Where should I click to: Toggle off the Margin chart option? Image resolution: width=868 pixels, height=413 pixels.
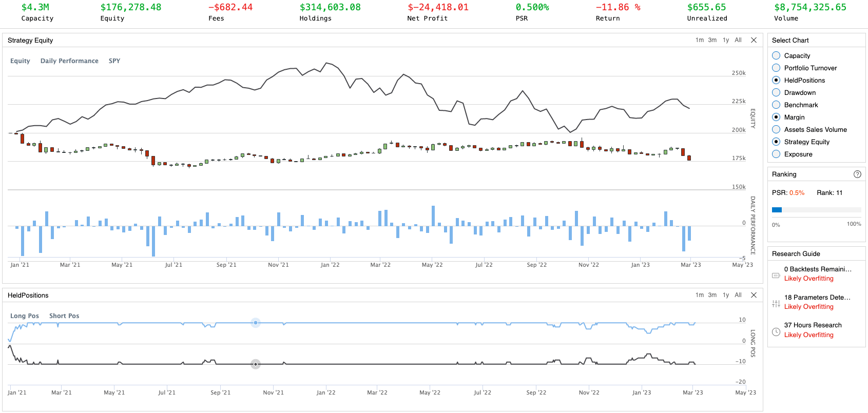pyautogui.click(x=776, y=117)
